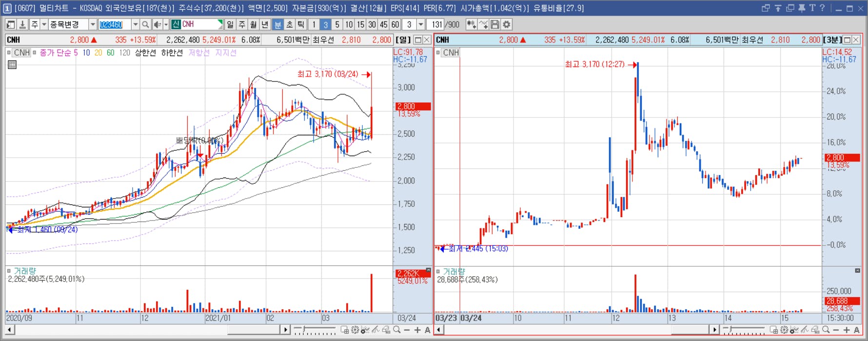Click the detach window icon in title bar
The image size is (868, 341).
(766, 8)
